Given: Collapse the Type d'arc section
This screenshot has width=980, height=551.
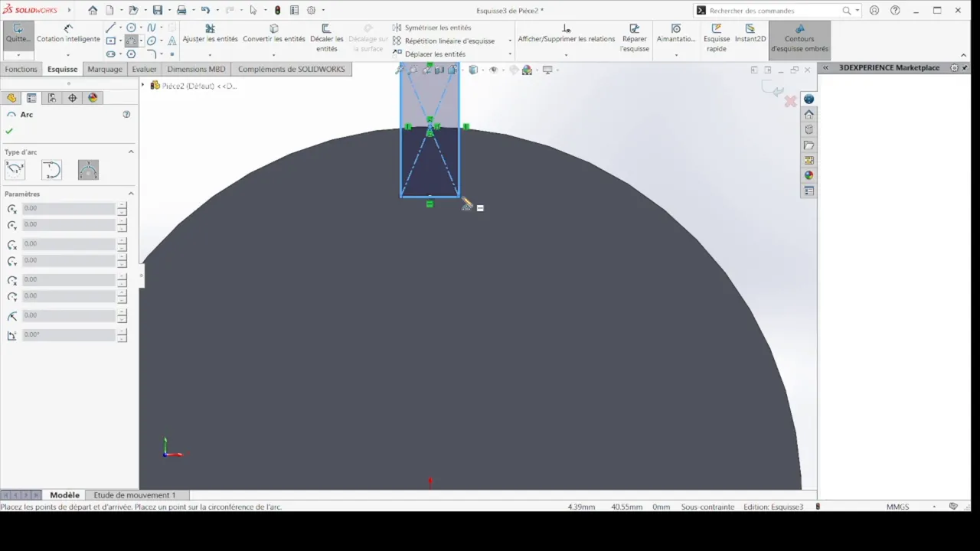Looking at the screenshot, I should (131, 152).
